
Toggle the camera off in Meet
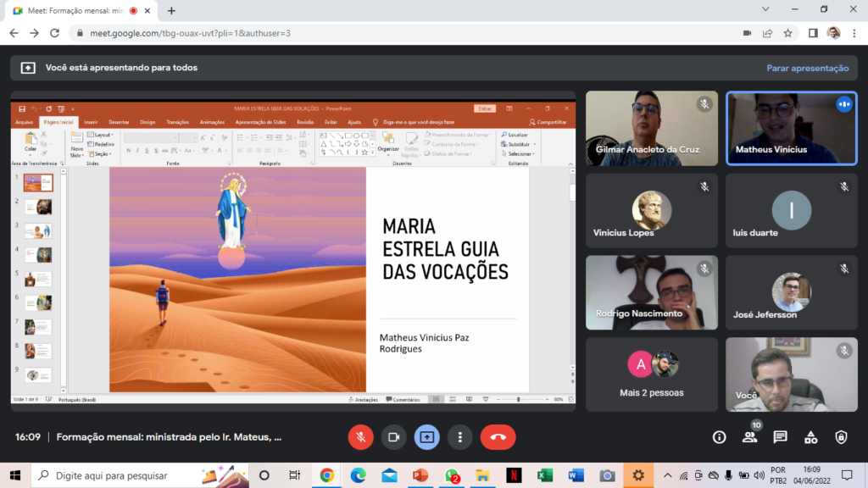tap(393, 437)
